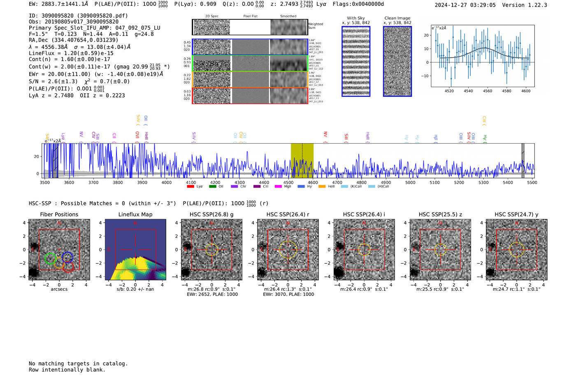Click the orange CIII line label at top right
Viewport: 576px width, 392px height.
484,120
